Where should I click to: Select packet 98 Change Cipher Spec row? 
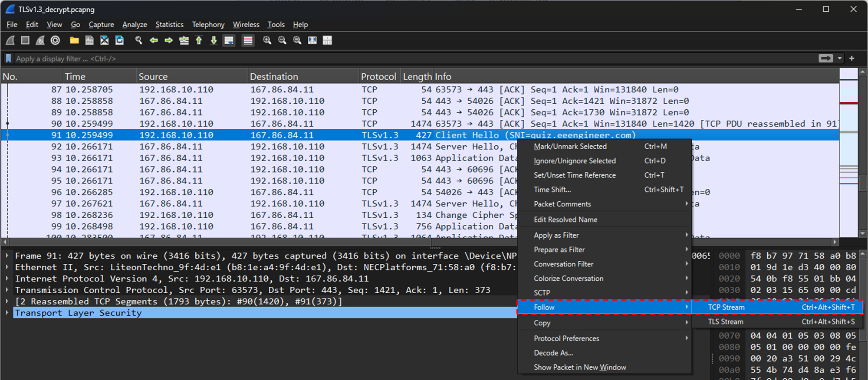(260, 215)
